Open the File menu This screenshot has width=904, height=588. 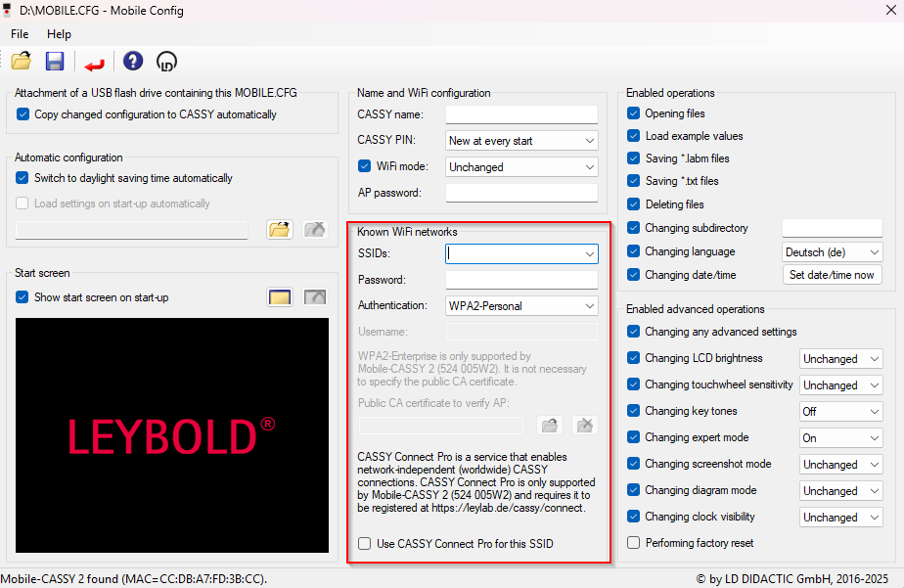20,34
